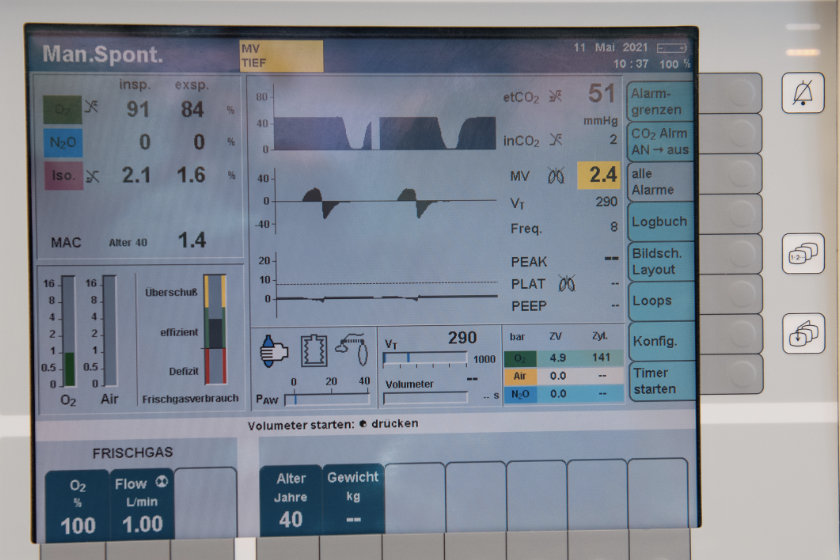This screenshot has width=840, height=560.
Task: Click the date 11 Mai 2021
Action: [611, 48]
